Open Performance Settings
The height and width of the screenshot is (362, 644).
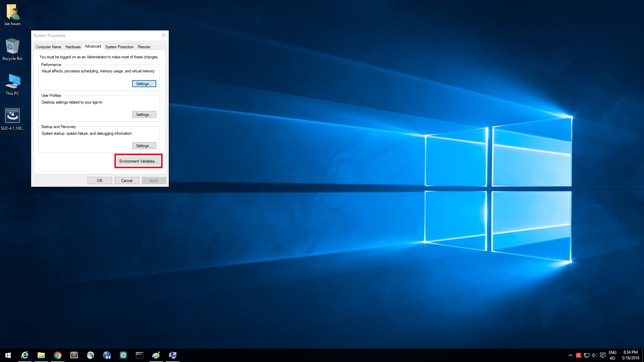click(x=144, y=83)
